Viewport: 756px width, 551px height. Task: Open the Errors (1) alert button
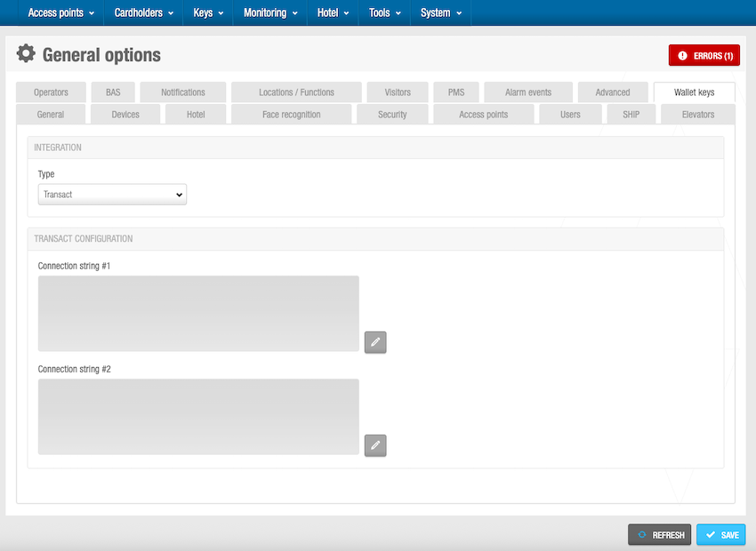point(704,56)
